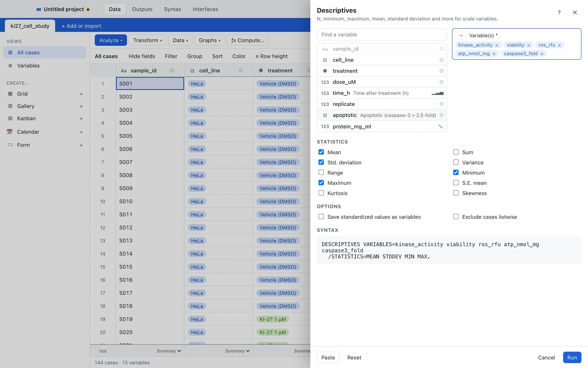Open Variables view in sidebar
Viewport: 588px width, 368px height.
pyautogui.click(x=45, y=65)
